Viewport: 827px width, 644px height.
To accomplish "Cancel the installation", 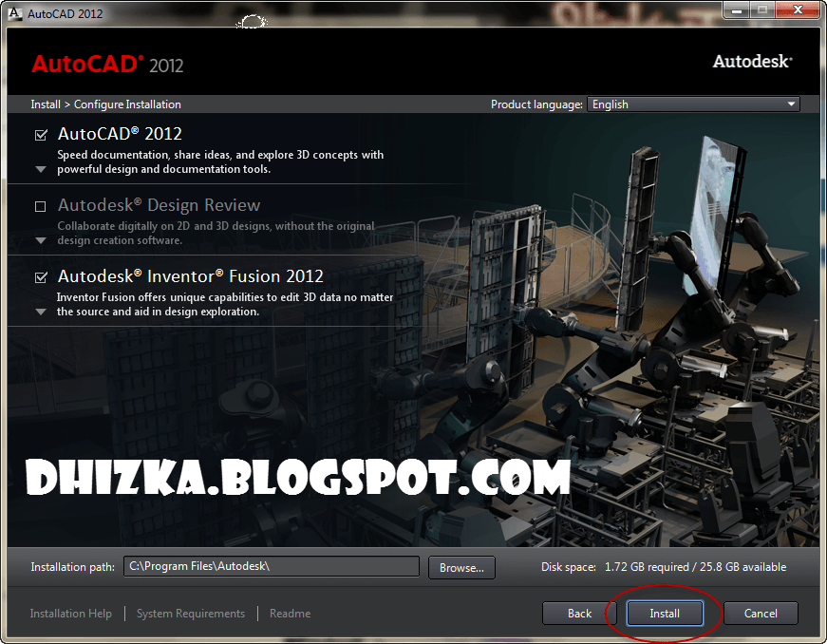I will coord(761,613).
